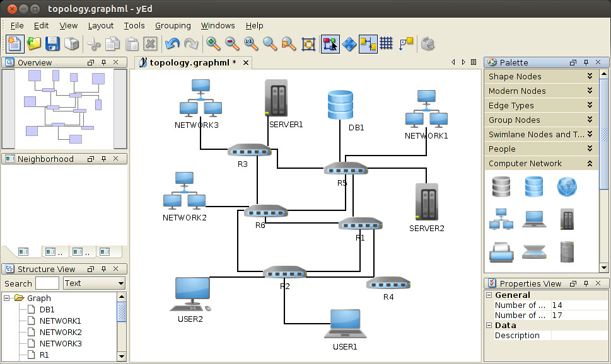Toggle the snap grid icon on the toolbar
The image size is (611, 364).
(387, 44)
